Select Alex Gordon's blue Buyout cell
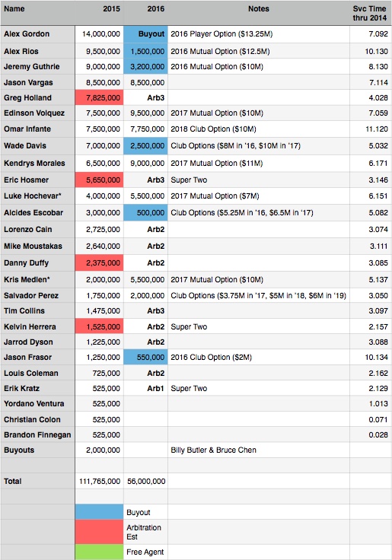The width and height of the screenshot is (392, 560). (x=145, y=34)
